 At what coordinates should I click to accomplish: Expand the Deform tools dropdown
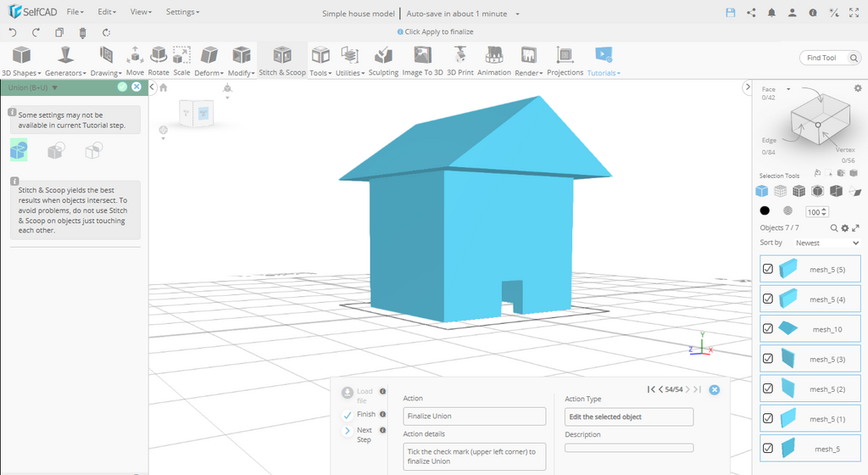pyautogui.click(x=209, y=61)
